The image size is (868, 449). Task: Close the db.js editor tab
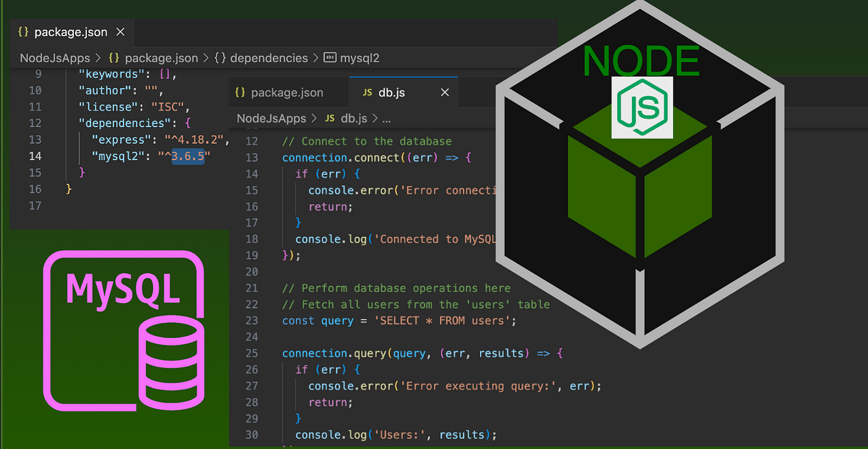point(445,92)
